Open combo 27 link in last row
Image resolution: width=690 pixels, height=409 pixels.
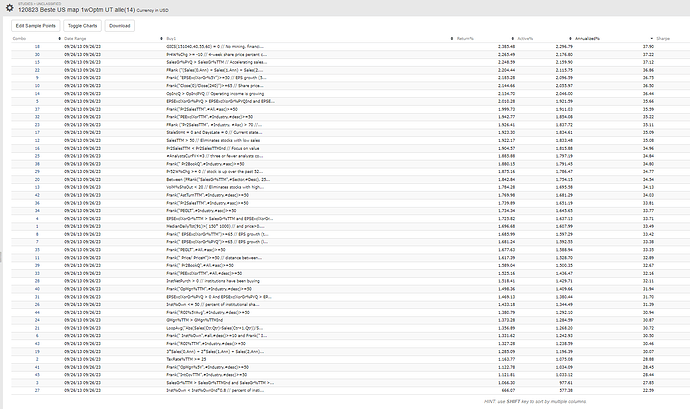point(37,391)
